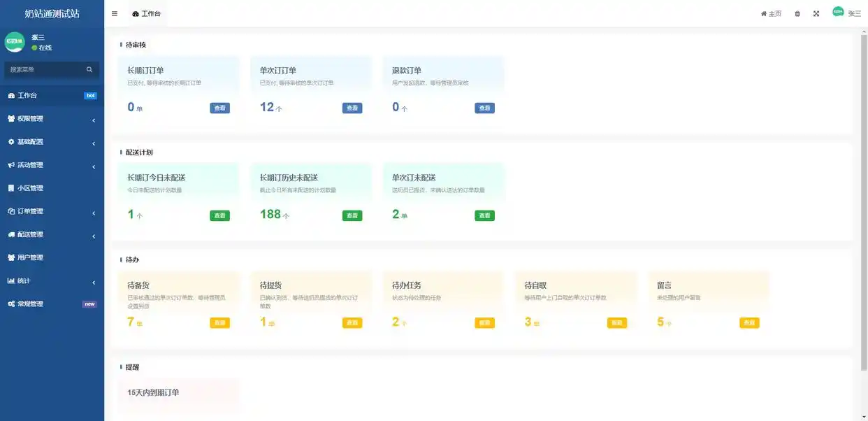Open the 15天内到期订单 reminder card
This screenshot has width=868, height=421.
coord(178,394)
